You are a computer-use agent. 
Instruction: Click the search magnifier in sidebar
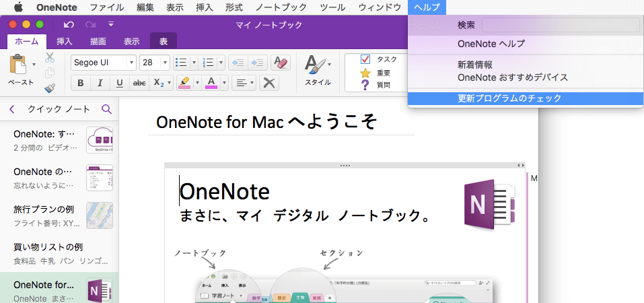[106, 109]
